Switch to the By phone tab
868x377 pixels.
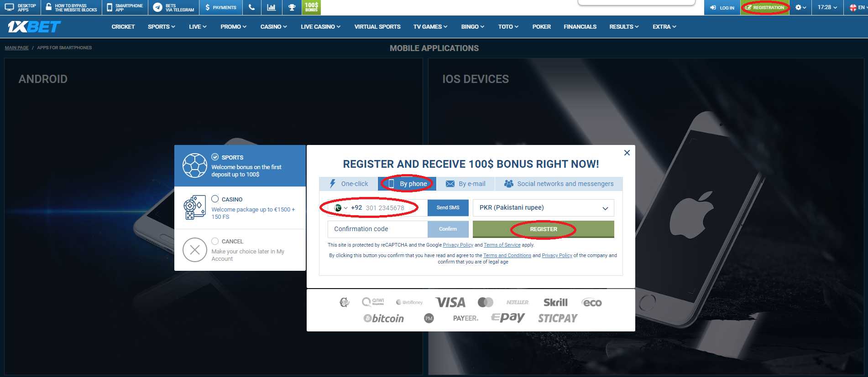pyautogui.click(x=407, y=184)
